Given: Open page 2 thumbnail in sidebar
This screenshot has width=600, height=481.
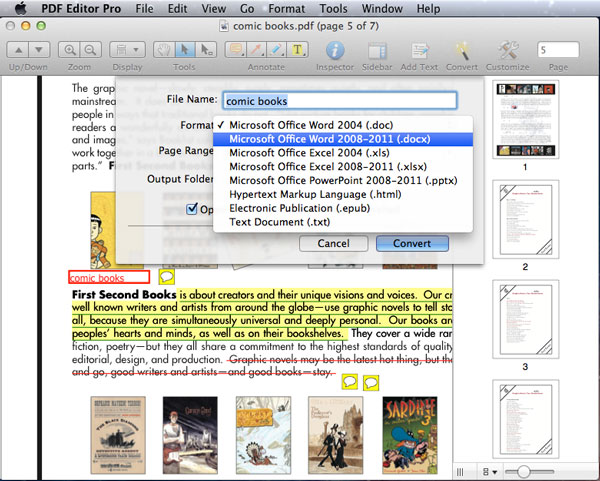Looking at the screenshot, I should tap(525, 219).
